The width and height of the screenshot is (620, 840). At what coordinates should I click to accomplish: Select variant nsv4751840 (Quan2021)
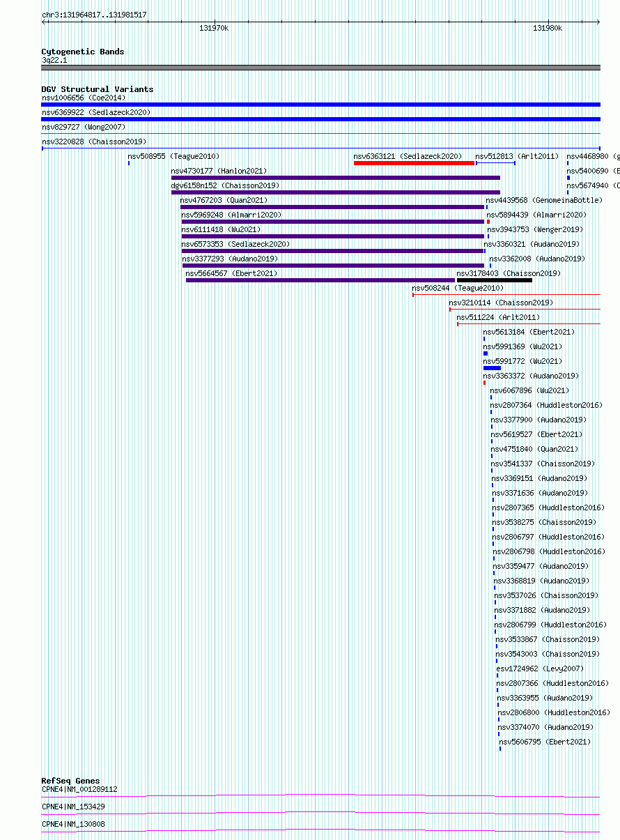coord(534,449)
